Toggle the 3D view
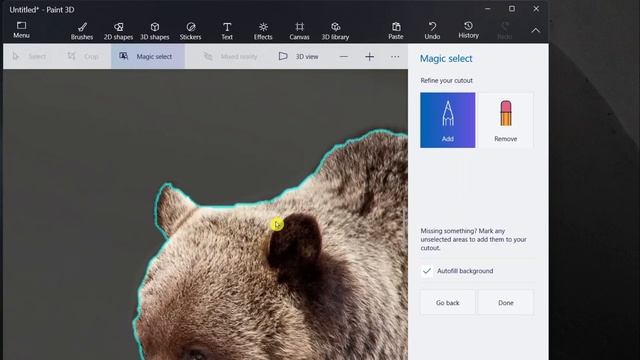 click(298, 56)
